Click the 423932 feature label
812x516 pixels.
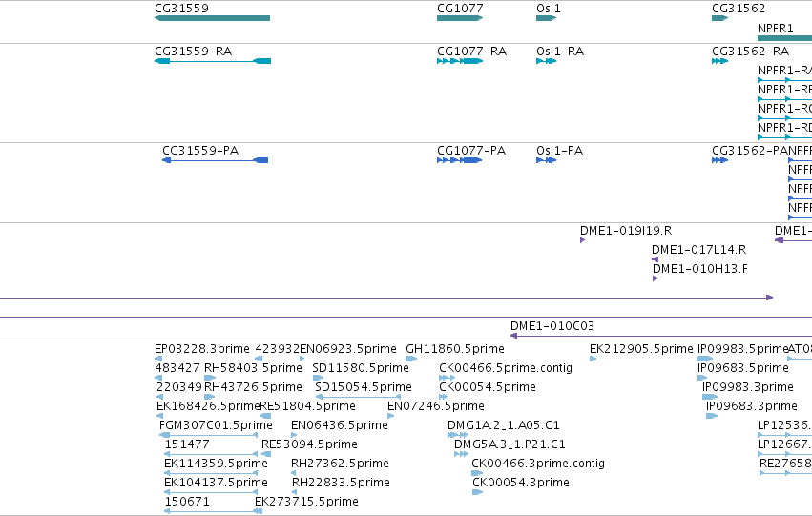coord(277,349)
